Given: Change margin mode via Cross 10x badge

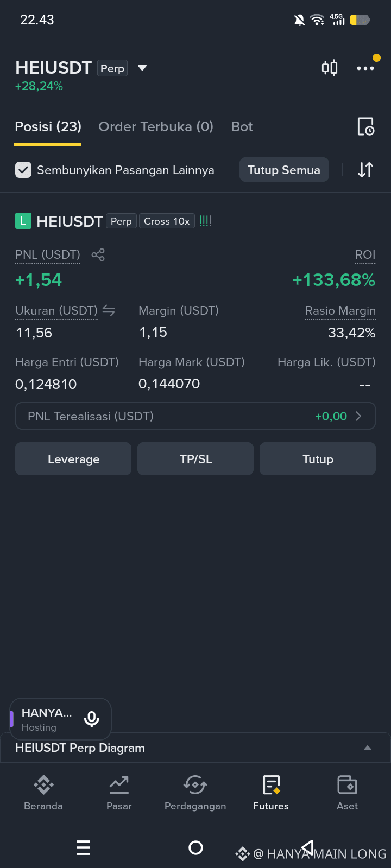Looking at the screenshot, I should click(167, 221).
